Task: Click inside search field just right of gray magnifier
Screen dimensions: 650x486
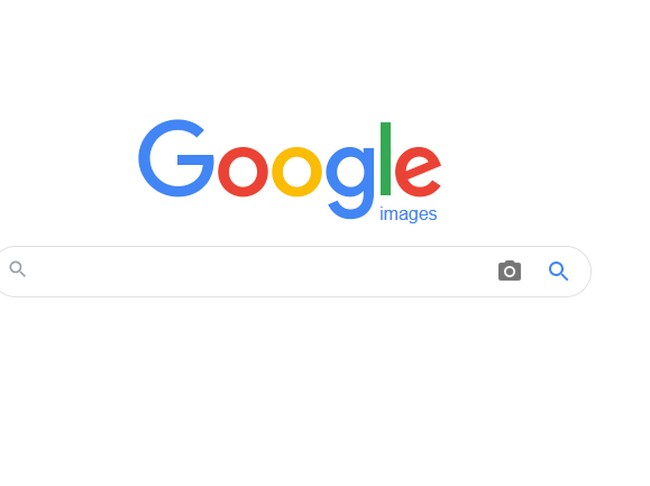Action: coord(41,270)
